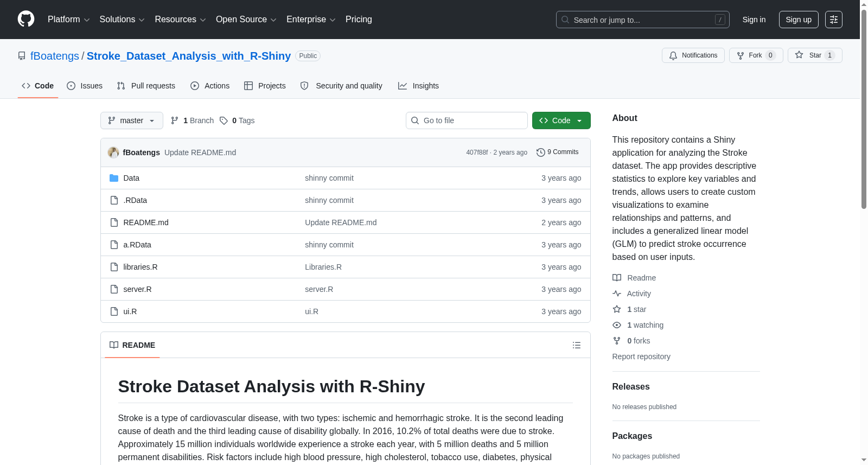Click the Data folder icon

click(x=114, y=178)
